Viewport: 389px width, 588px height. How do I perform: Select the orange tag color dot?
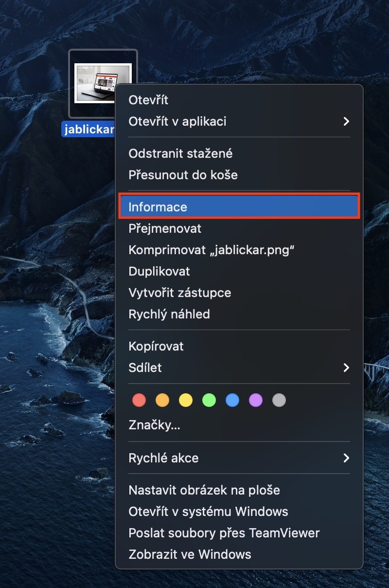click(x=162, y=401)
